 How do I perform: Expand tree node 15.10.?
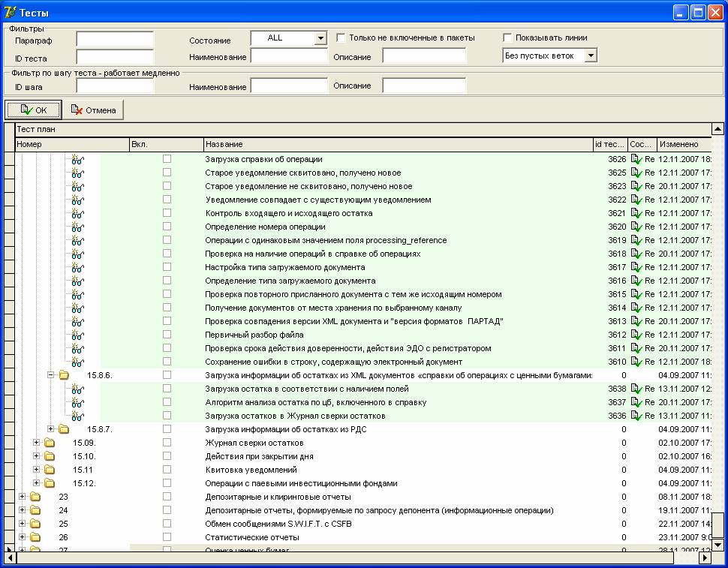point(36,455)
